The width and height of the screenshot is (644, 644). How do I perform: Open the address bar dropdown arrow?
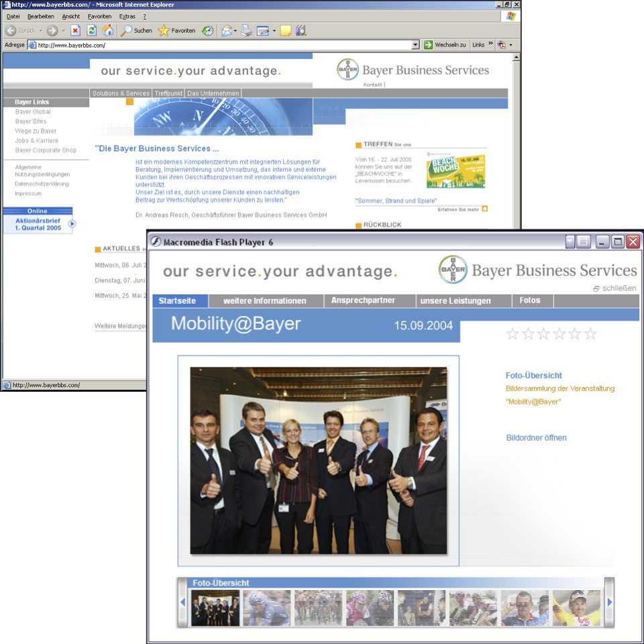(415, 45)
